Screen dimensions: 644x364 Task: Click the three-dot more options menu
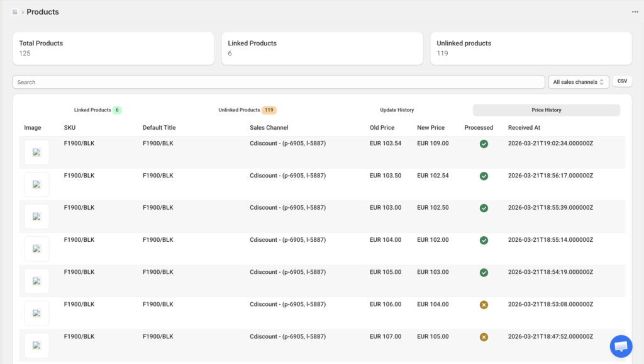635,12
